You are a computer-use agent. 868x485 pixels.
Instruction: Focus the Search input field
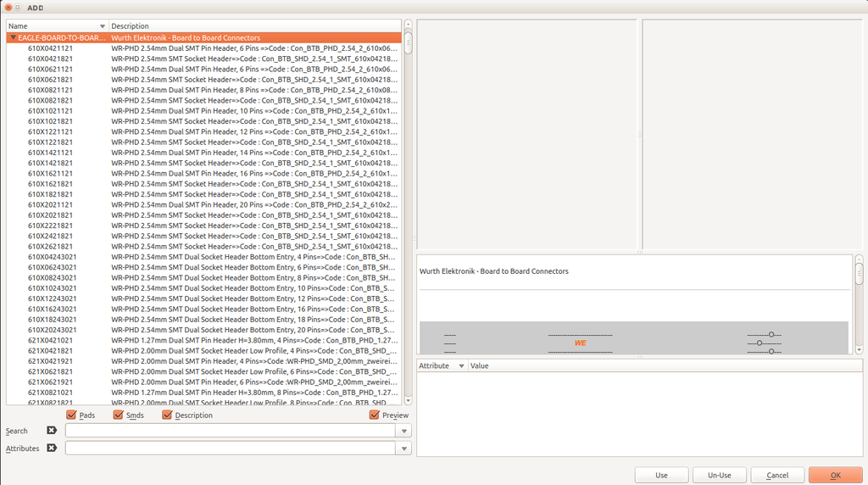231,431
